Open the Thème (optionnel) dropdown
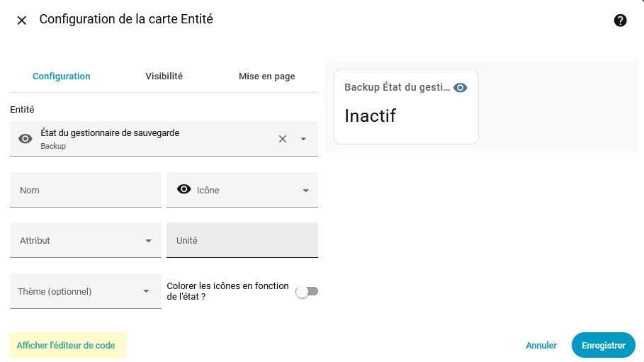Viewport: 644px width, 362px height. [x=146, y=291]
